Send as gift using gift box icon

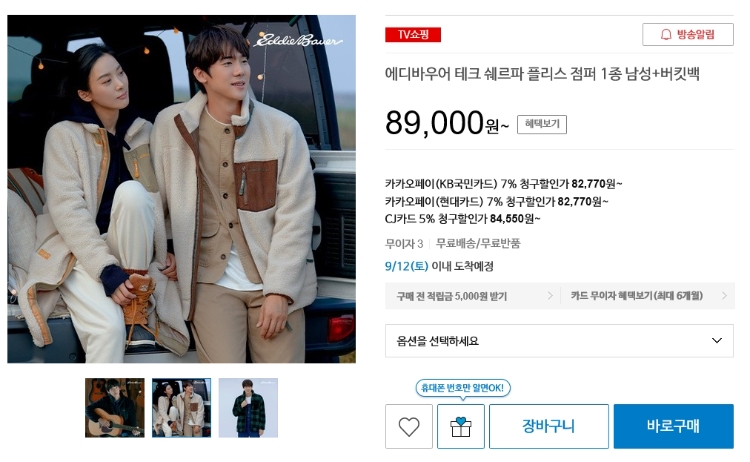tap(461, 426)
